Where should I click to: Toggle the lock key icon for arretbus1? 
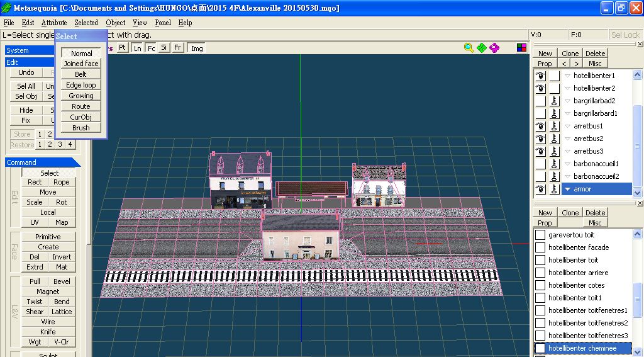[x=554, y=126]
